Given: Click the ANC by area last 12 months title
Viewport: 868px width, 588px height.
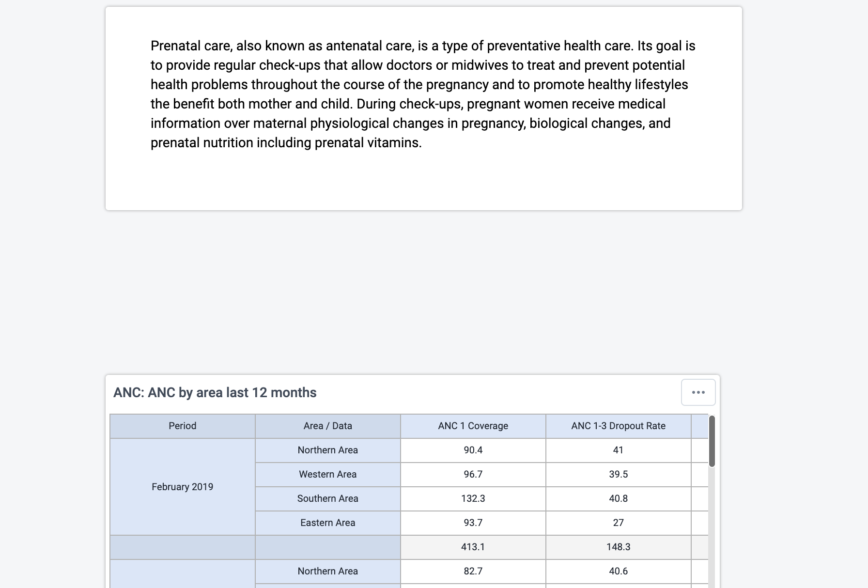Looking at the screenshot, I should (x=215, y=393).
